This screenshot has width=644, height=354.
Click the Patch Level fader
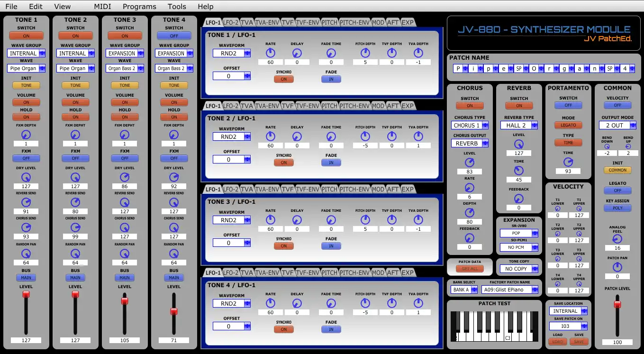(617, 305)
